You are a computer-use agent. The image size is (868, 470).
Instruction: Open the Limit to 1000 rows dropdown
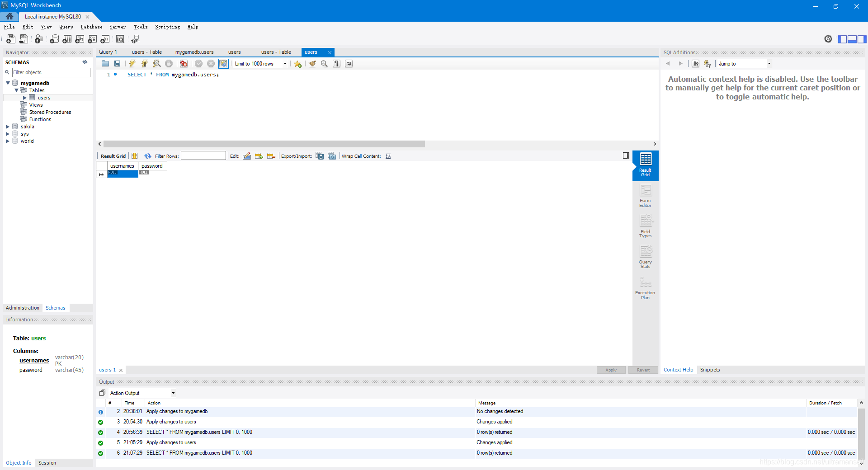point(261,64)
